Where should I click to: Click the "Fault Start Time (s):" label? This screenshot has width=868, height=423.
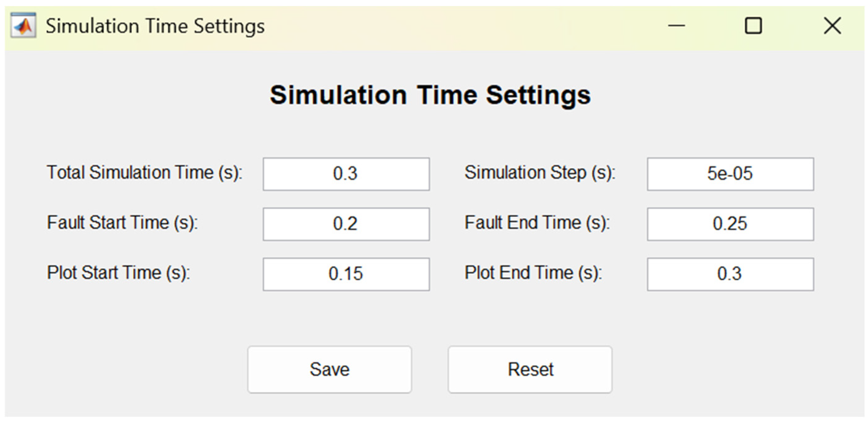[122, 223]
